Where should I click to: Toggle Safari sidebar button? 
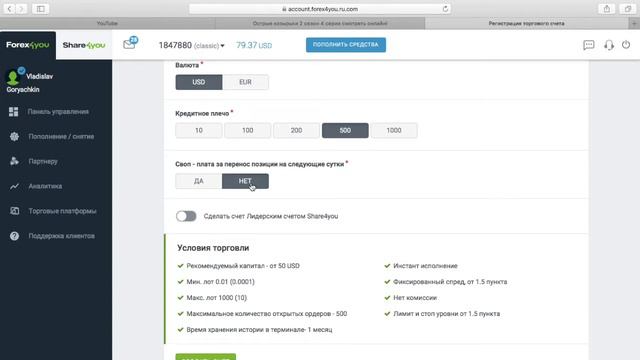(x=40, y=9)
